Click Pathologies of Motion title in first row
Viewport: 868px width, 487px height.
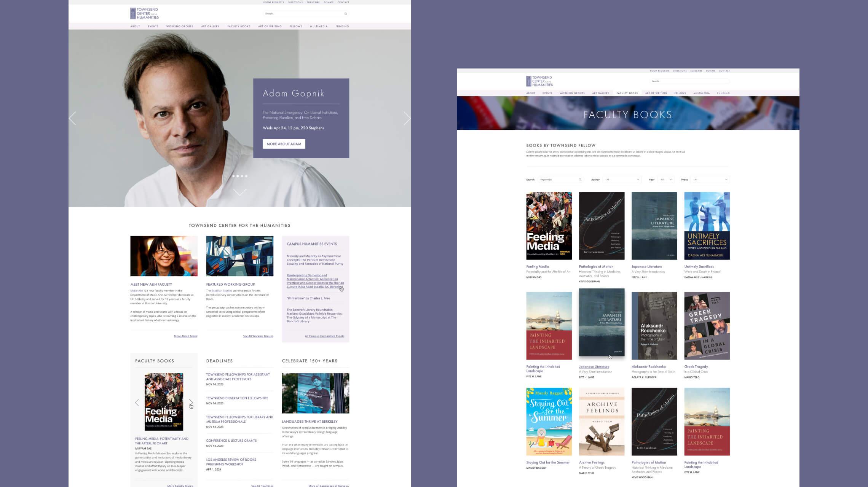[596, 267]
